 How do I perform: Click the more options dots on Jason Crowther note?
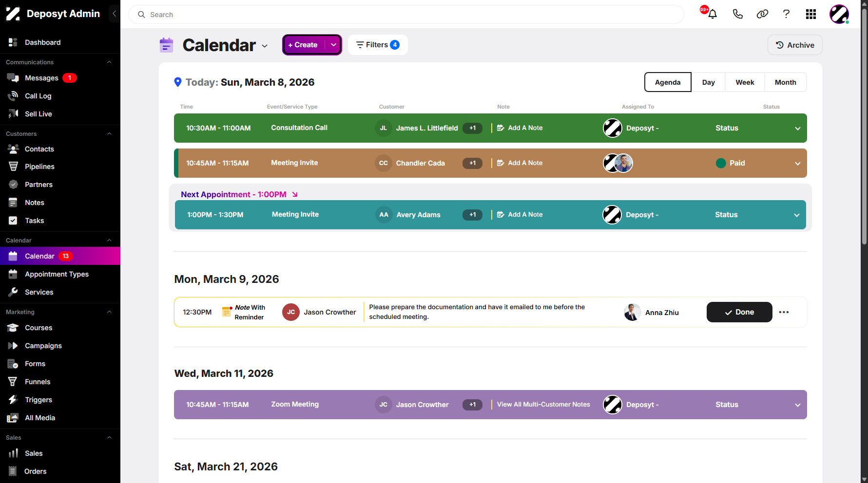coord(784,312)
